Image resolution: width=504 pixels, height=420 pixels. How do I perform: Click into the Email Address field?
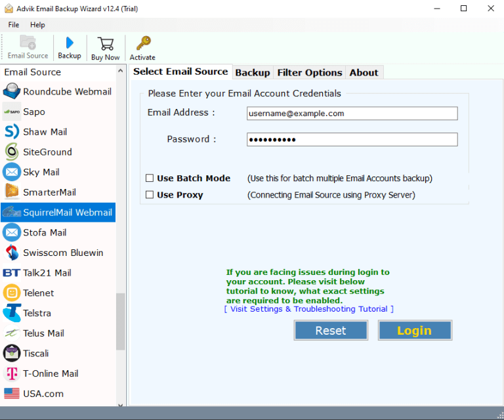(x=352, y=114)
